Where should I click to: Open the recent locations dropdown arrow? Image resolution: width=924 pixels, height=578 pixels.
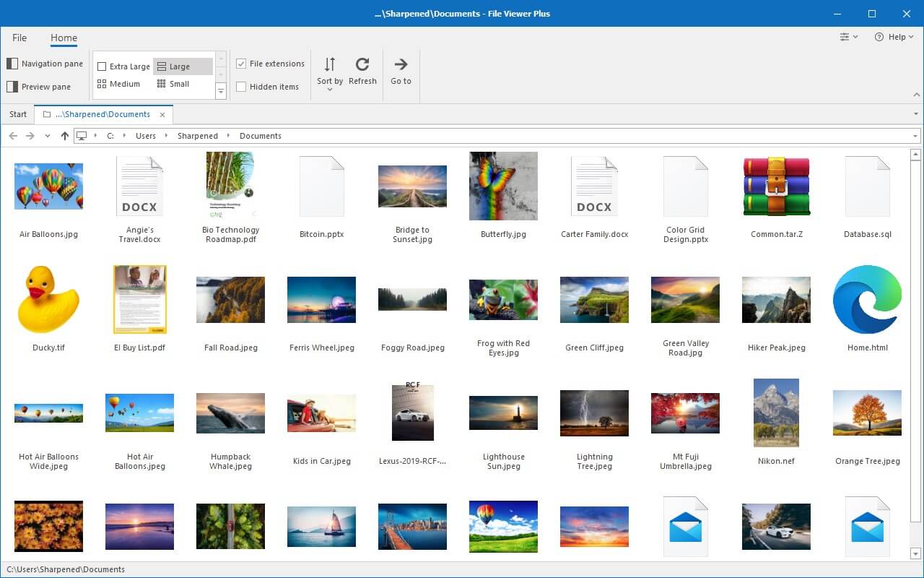coord(48,135)
